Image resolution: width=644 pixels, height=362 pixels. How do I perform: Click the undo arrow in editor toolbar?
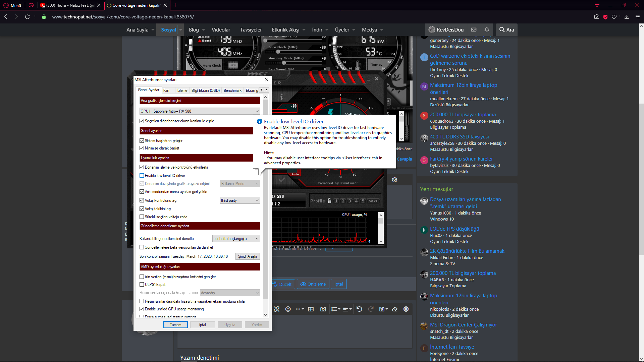pyautogui.click(x=359, y=309)
